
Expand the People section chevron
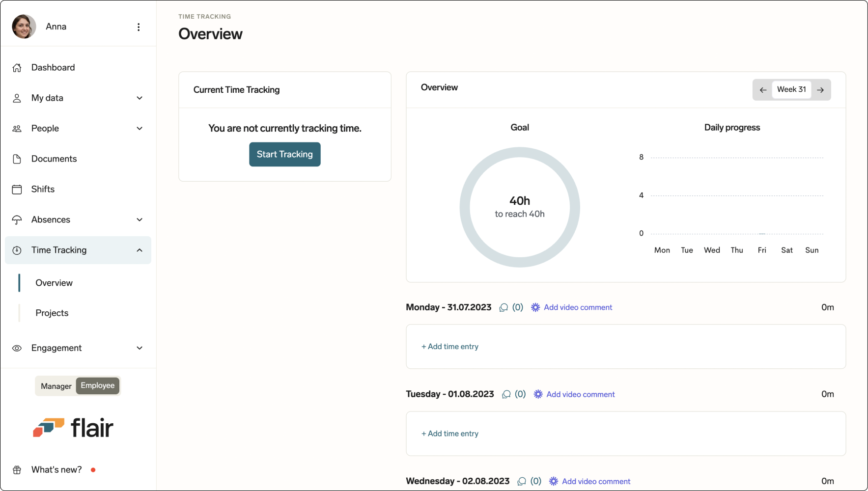click(x=140, y=129)
